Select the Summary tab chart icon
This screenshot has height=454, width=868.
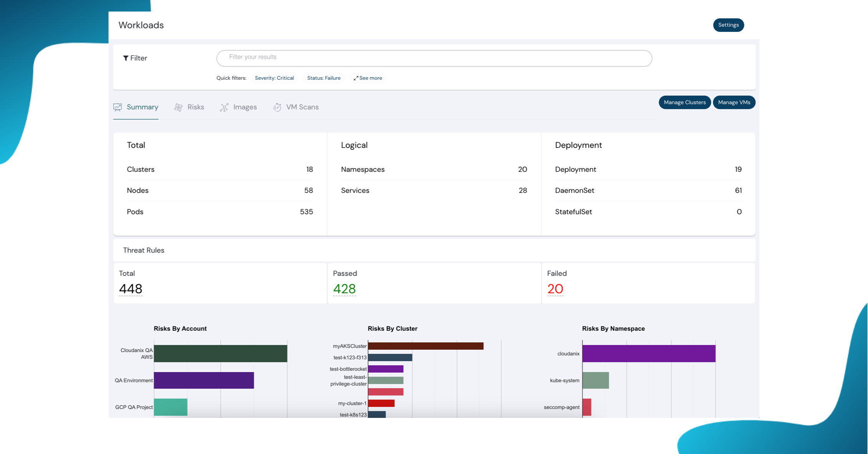118,107
